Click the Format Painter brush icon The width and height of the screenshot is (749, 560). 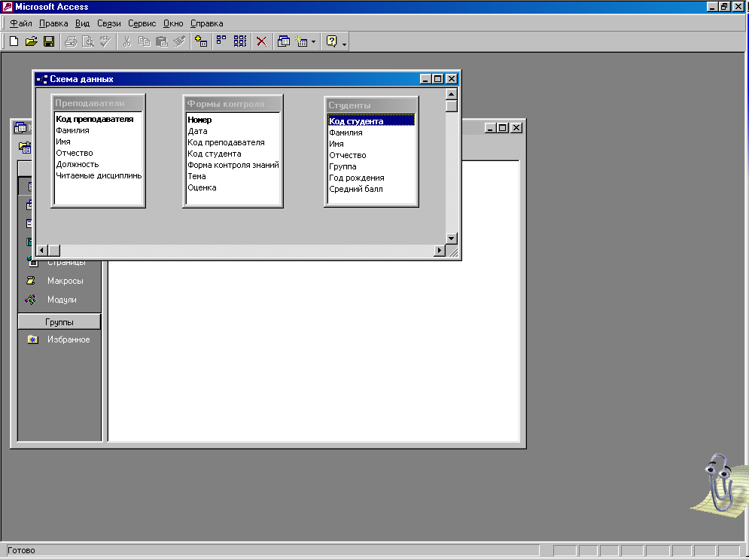pyautogui.click(x=179, y=41)
